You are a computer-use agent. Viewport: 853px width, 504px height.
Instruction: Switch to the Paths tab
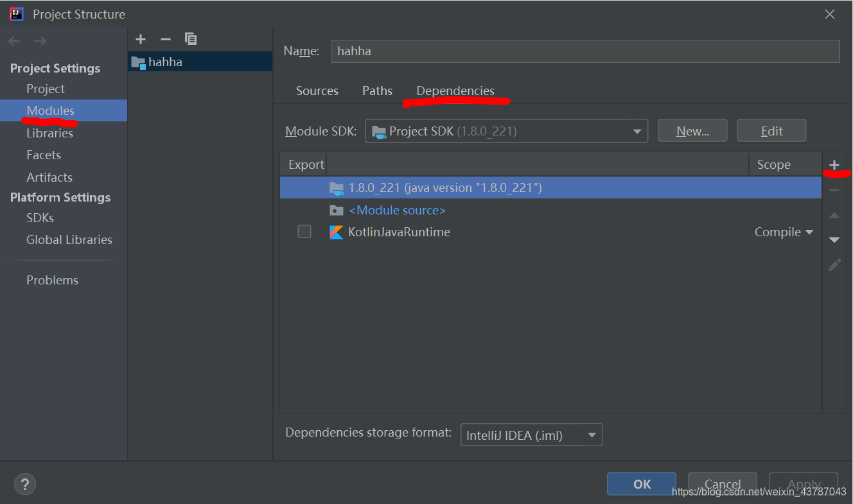pos(377,91)
